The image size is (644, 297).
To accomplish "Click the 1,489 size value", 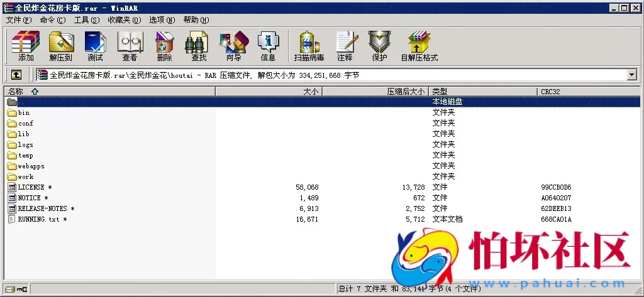I will [x=309, y=198].
